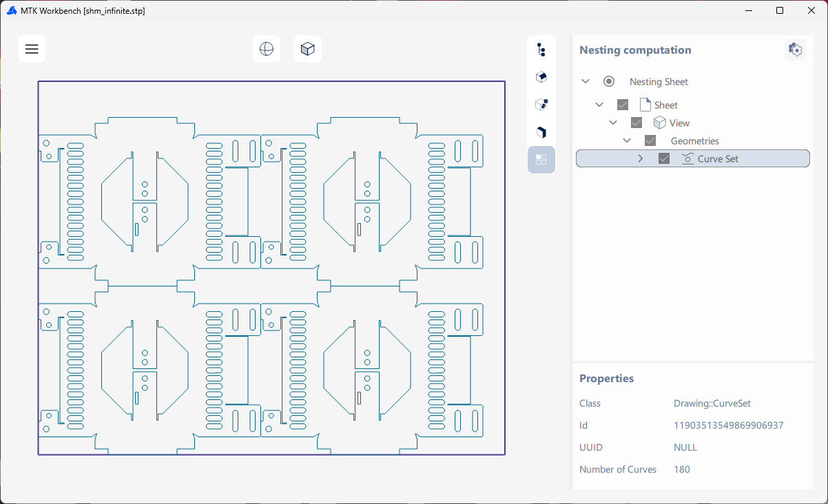The width and height of the screenshot is (828, 504).
Task: Click the Id property label
Action: (583, 426)
